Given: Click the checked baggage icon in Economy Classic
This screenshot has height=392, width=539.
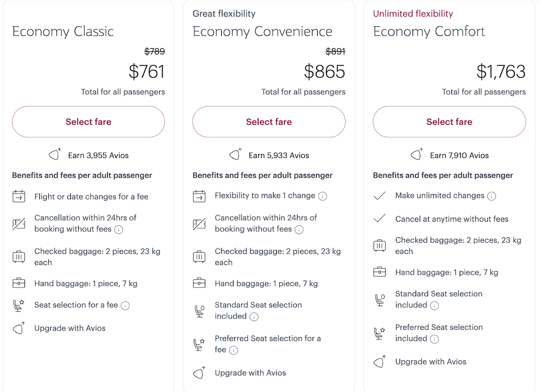Looking at the screenshot, I should [19, 256].
